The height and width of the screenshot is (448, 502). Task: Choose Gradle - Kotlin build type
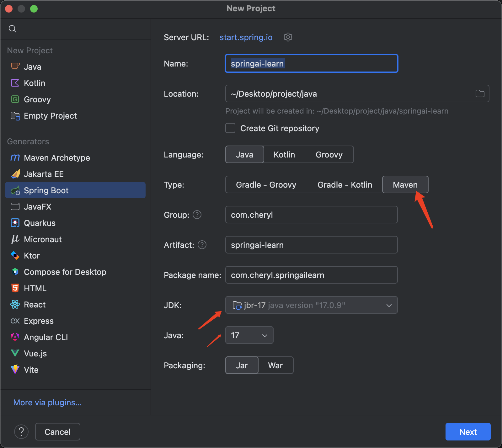pos(345,184)
